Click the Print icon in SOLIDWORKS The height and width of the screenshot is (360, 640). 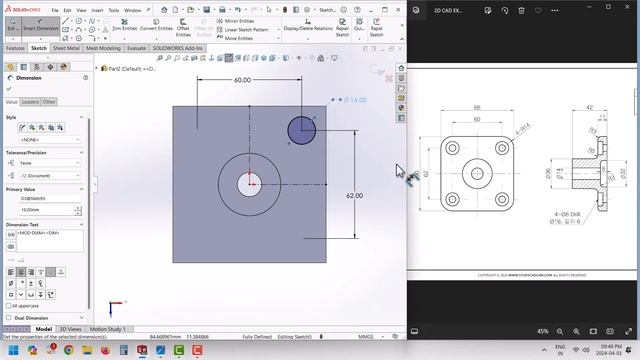222,10
